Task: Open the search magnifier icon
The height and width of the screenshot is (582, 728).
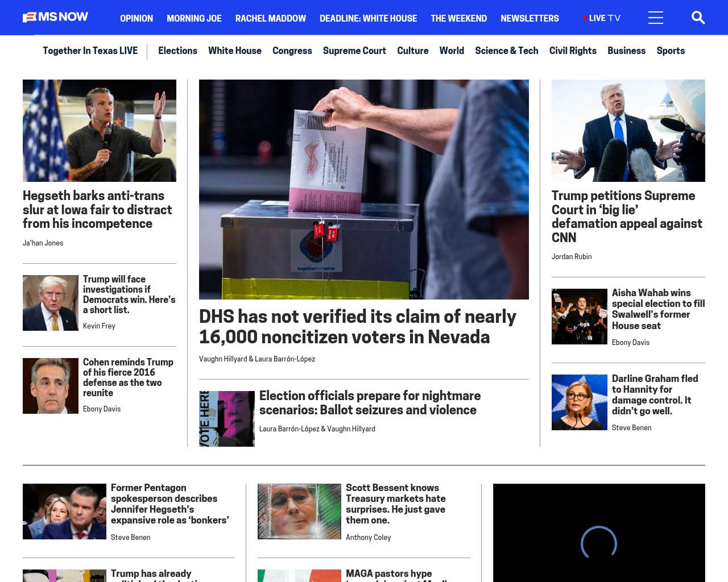Action: [698, 18]
